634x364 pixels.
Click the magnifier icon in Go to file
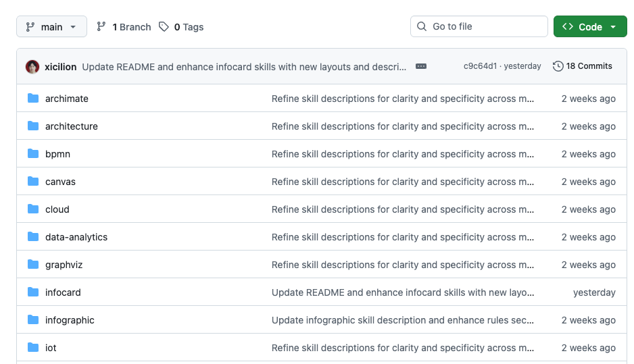pos(422,26)
